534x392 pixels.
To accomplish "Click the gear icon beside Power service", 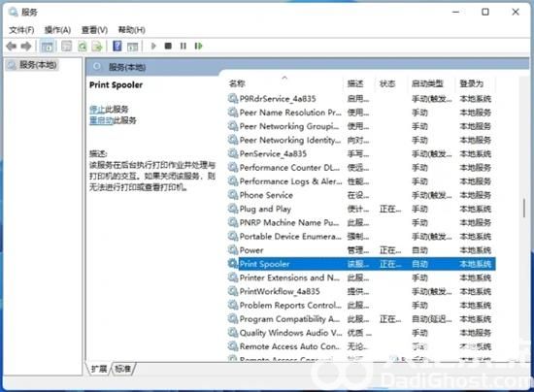I will coord(233,249).
